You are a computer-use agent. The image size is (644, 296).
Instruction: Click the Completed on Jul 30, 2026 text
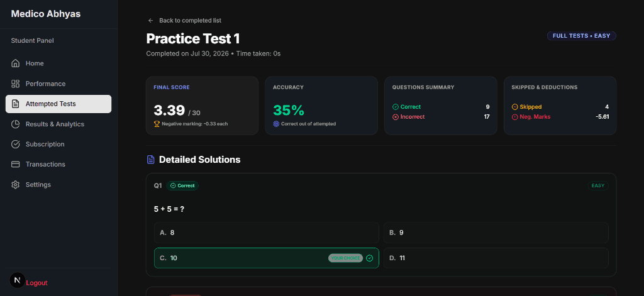click(187, 53)
